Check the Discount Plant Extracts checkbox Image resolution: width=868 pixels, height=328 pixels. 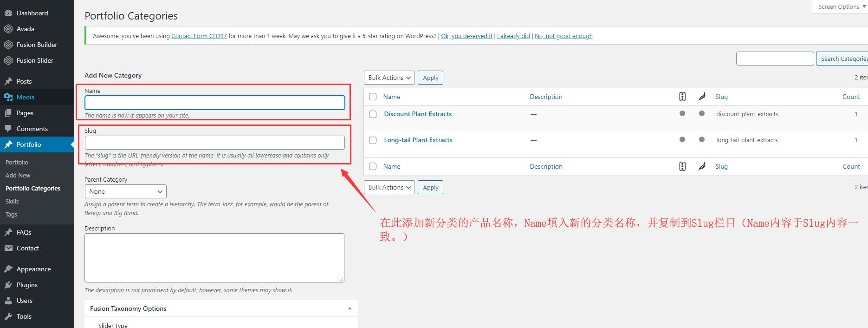[x=373, y=114]
